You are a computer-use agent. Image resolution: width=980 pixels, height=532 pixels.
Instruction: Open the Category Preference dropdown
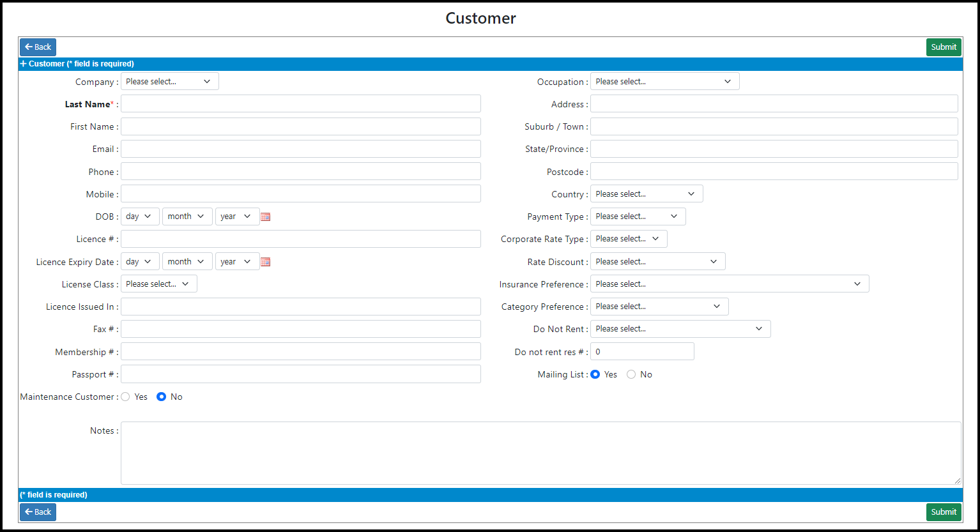(x=659, y=306)
